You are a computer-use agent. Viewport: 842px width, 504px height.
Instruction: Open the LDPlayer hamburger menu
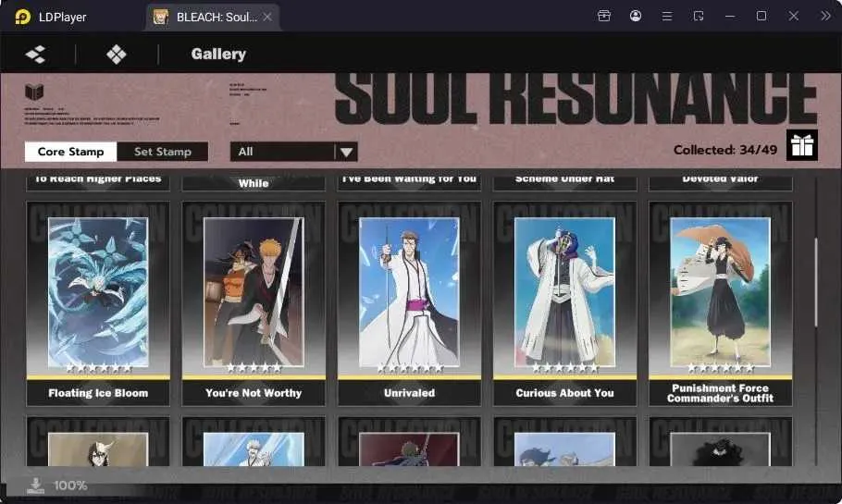(x=667, y=16)
